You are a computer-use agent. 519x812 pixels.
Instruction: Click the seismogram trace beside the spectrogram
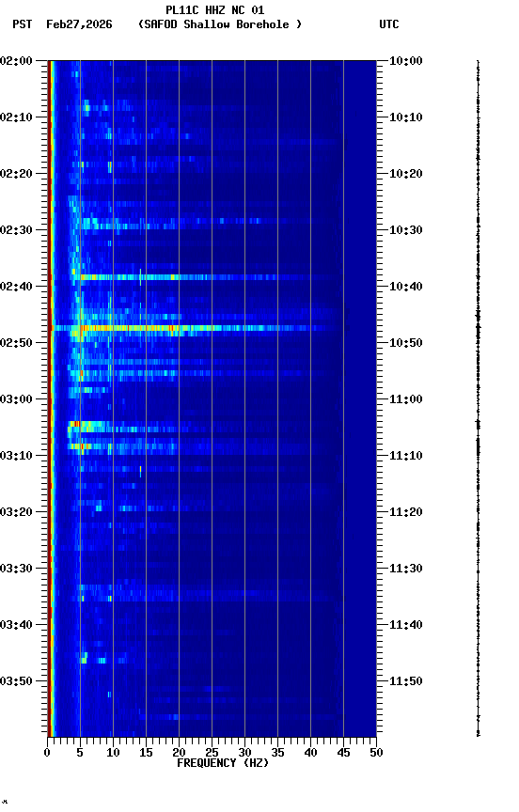point(478,398)
